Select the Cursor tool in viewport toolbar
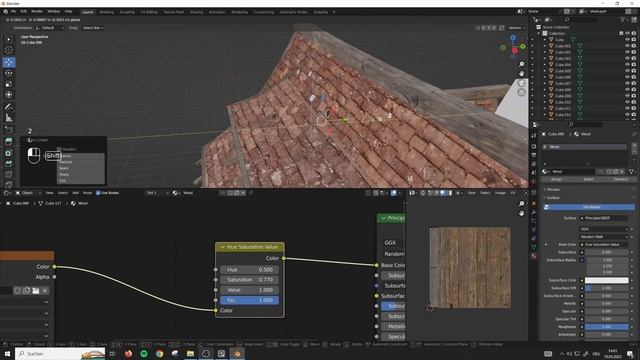Screen dimensions: 640x360 point(9,50)
